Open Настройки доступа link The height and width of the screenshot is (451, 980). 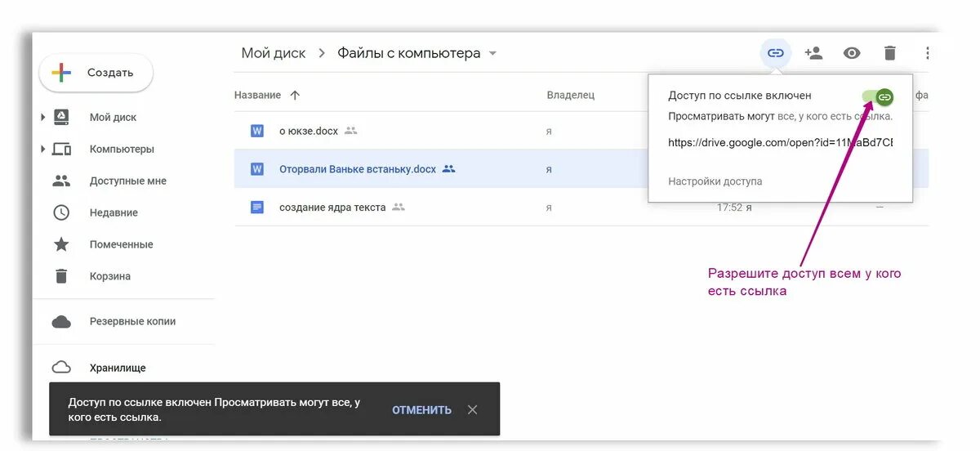[x=715, y=181]
